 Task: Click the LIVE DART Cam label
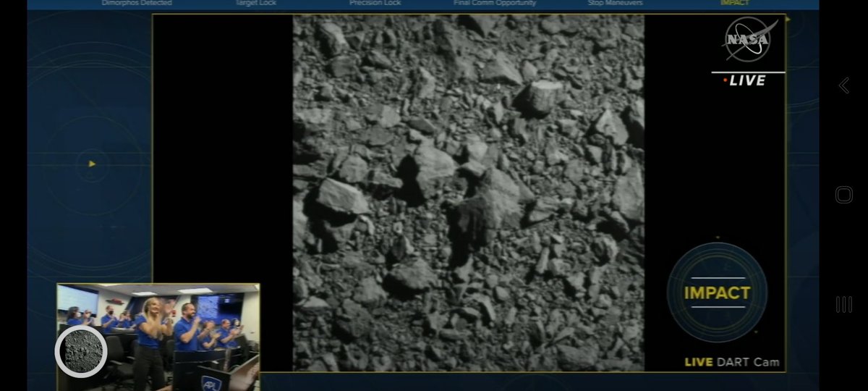[x=732, y=362]
